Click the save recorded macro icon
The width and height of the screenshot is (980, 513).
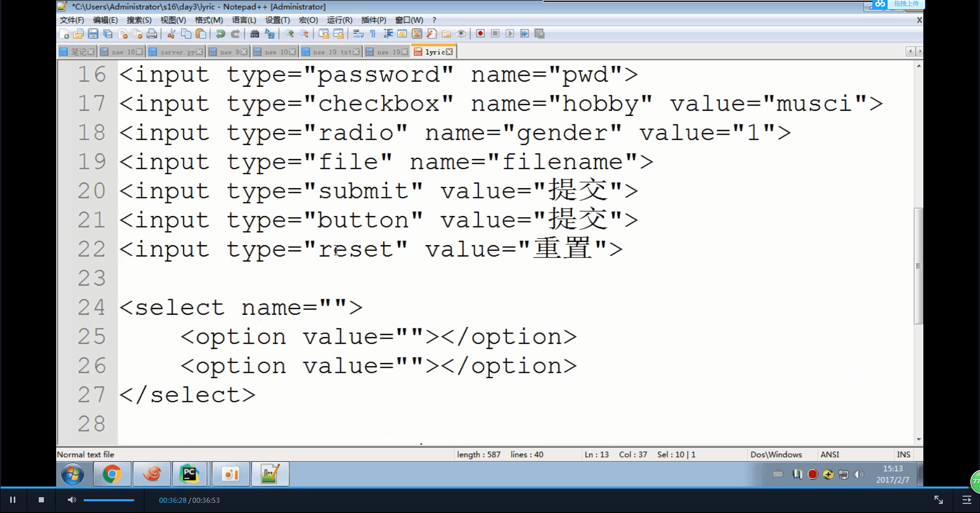540,34
